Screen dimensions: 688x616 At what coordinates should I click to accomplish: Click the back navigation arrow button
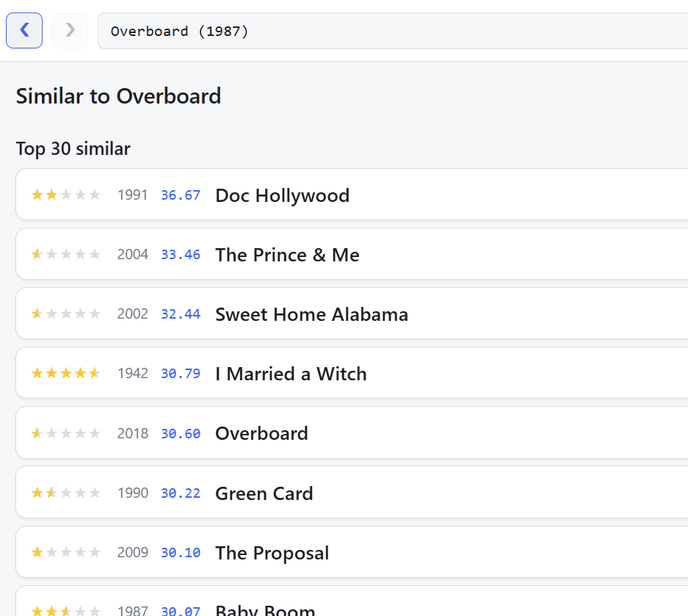point(24,30)
